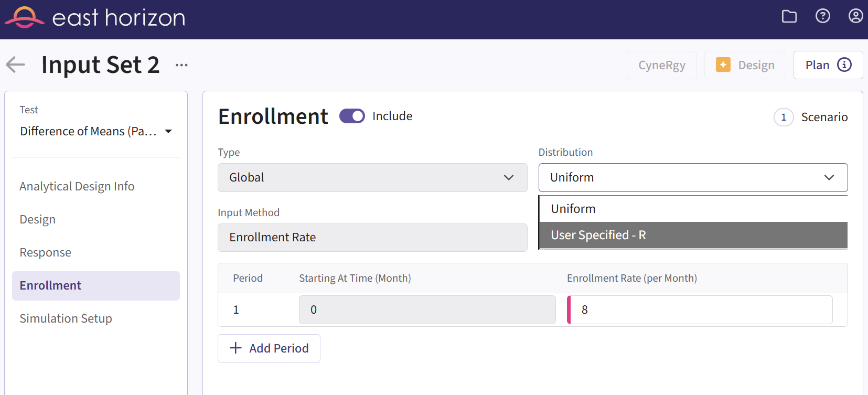The width and height of the screenshot is (868, 395).
Task: Click the CyneRgy button
Action: click(x=661, y=65)
